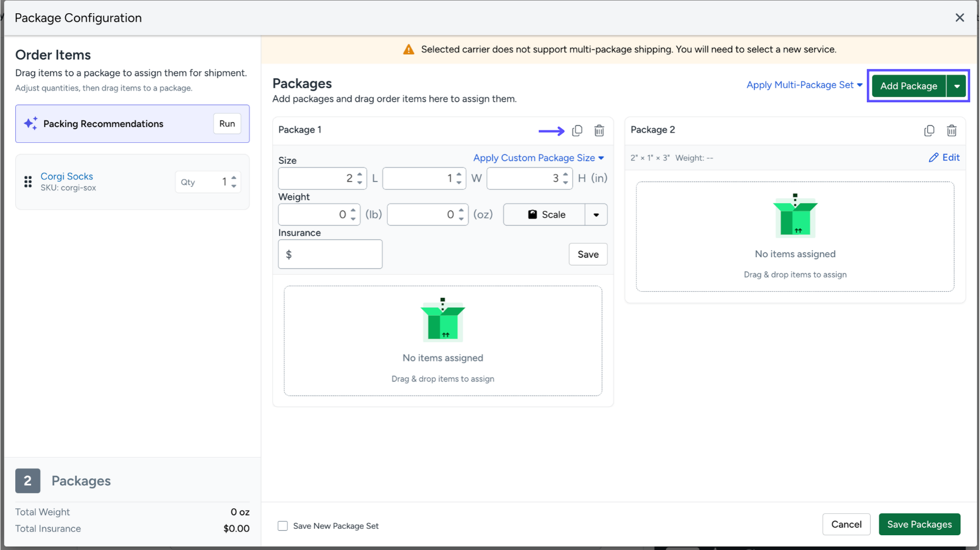The image size is (980, 550).
Task: Click the 'SKU: corgi-sox' text
Action: tap(68, 188)
